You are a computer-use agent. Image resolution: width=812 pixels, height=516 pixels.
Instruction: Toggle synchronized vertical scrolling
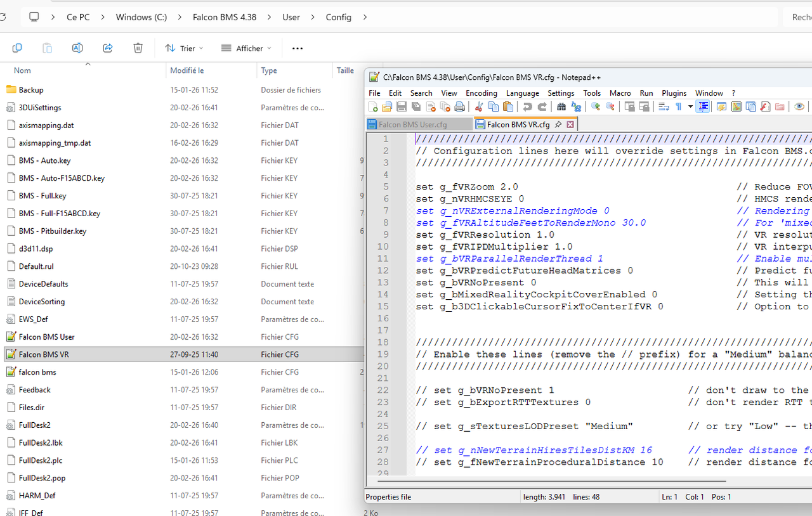click(629, 107)
